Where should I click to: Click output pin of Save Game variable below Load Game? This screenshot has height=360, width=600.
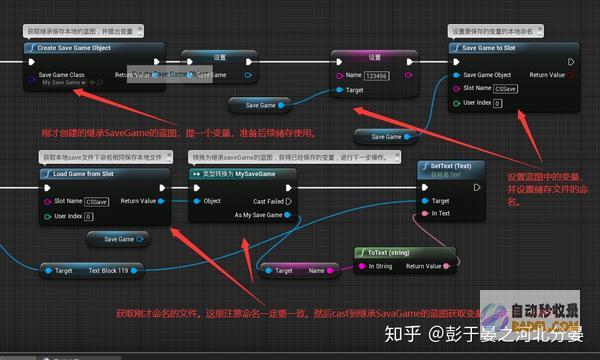click(x=140, y=239)
